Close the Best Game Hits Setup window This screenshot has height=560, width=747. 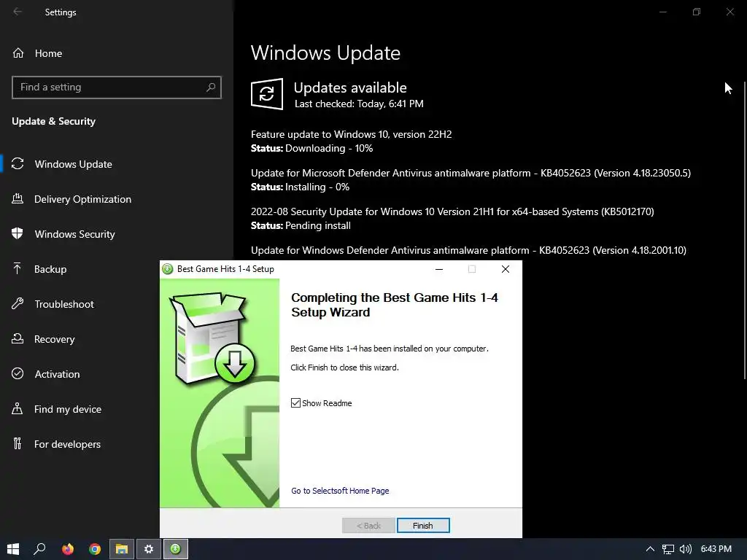pyautogui.click(x=506, y=269)
